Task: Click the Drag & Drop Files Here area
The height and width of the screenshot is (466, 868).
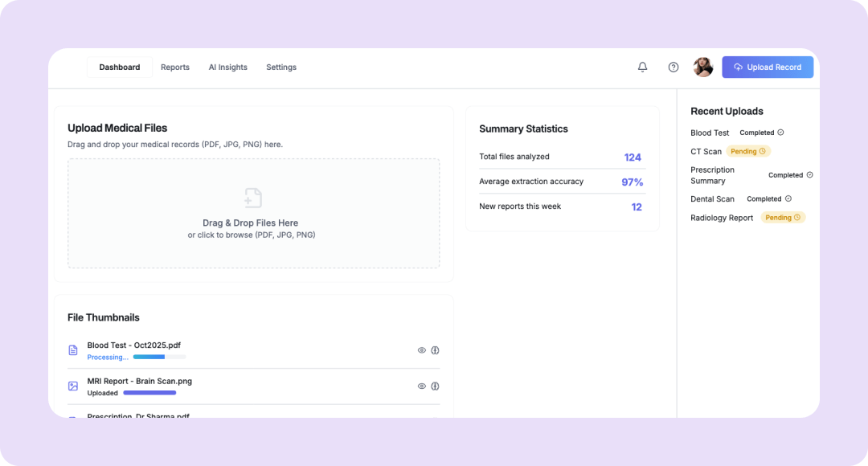Action: [253, 223]
